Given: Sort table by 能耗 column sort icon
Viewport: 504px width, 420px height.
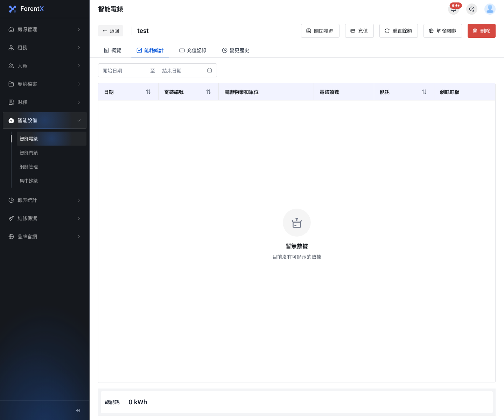Looking at the screenshot, I should (424, 92).
